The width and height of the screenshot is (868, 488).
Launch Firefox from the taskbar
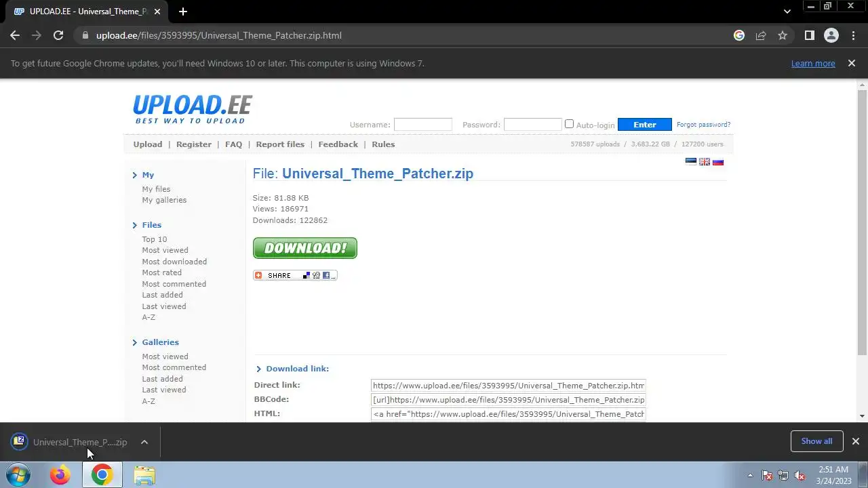pos(60,475)
